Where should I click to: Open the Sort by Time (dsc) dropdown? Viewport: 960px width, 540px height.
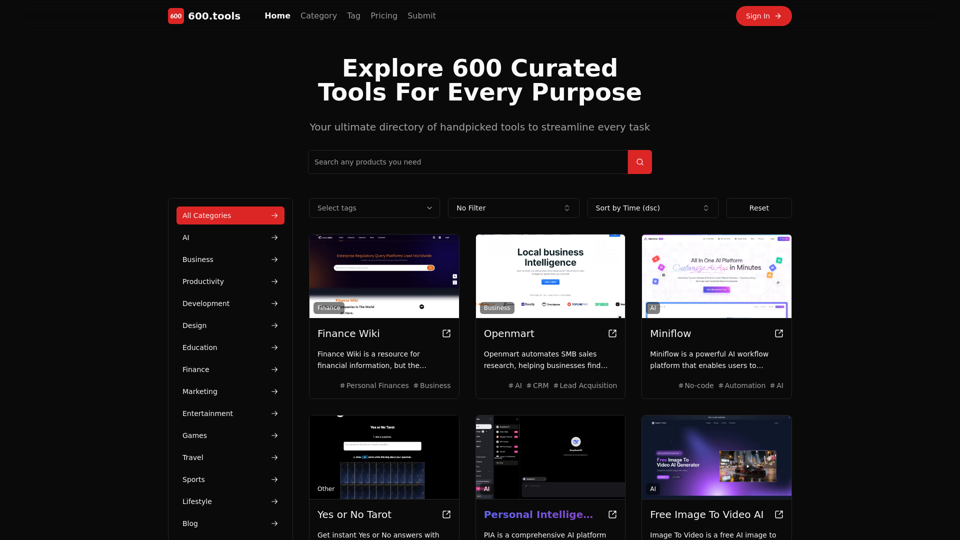tap(652, 208)
